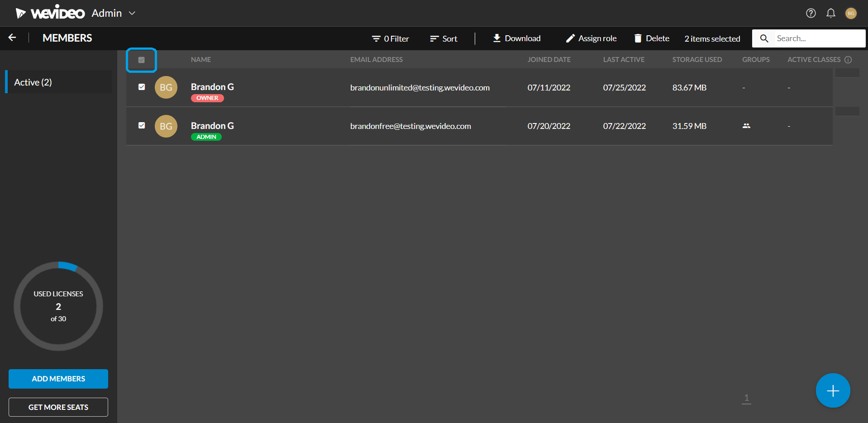Open the BG profile avatar menu
Image resolution: width=868 pixels, height=423 pixels.
click(851, 13)
